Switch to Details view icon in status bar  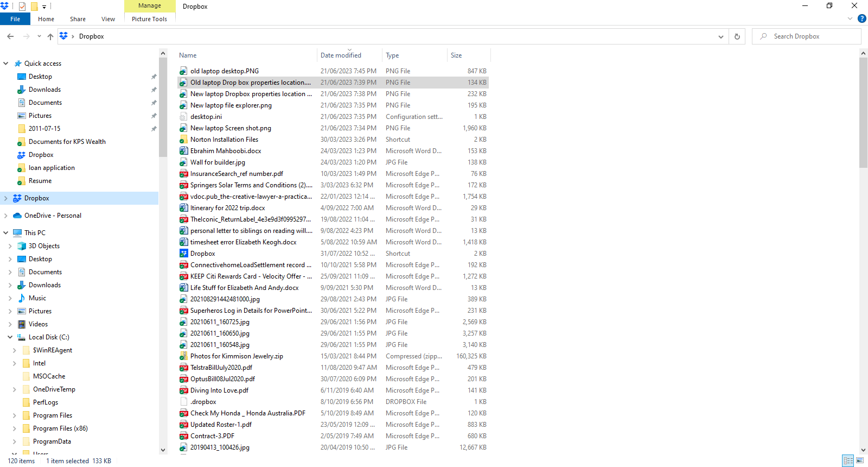[x=848, y=460]
